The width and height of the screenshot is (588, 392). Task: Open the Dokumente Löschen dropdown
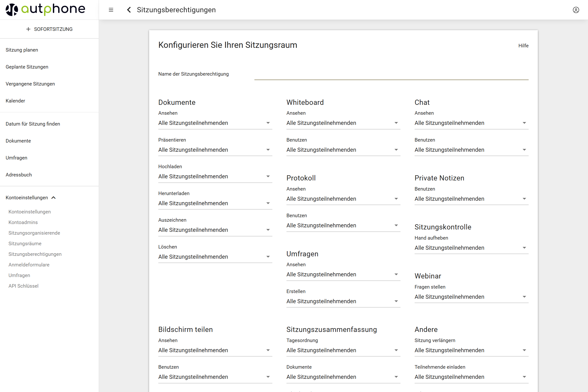(215, 257)
